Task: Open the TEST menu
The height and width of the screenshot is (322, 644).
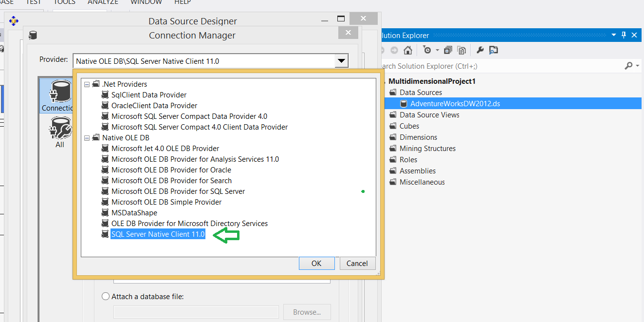Action: [34, 2]
